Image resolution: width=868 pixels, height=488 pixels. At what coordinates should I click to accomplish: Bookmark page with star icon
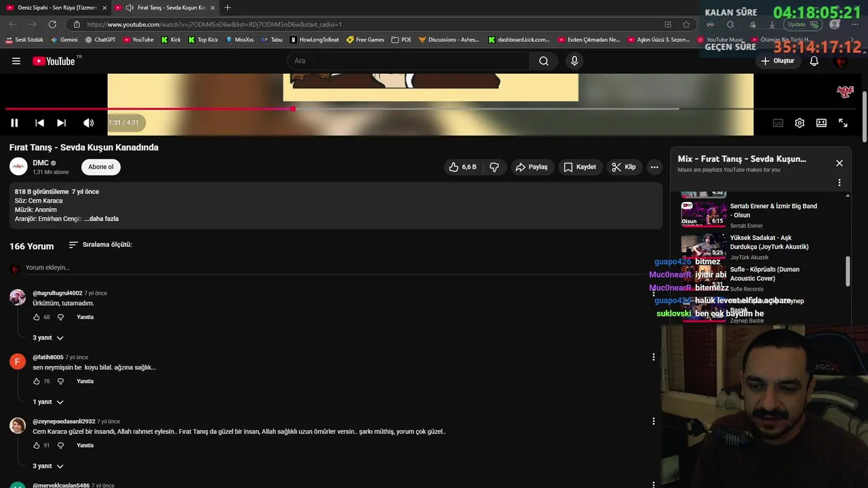(x=686, y=24)
